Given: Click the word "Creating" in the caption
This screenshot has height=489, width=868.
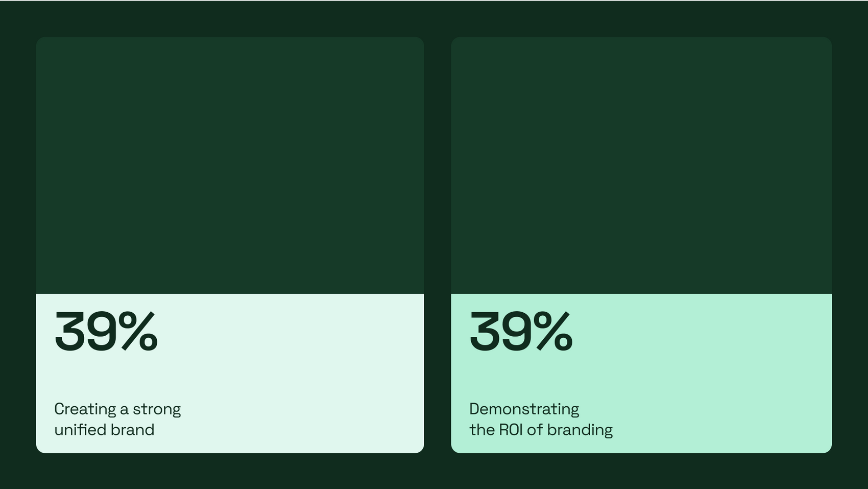Looking at the screenshot, I should coord(85,409).
